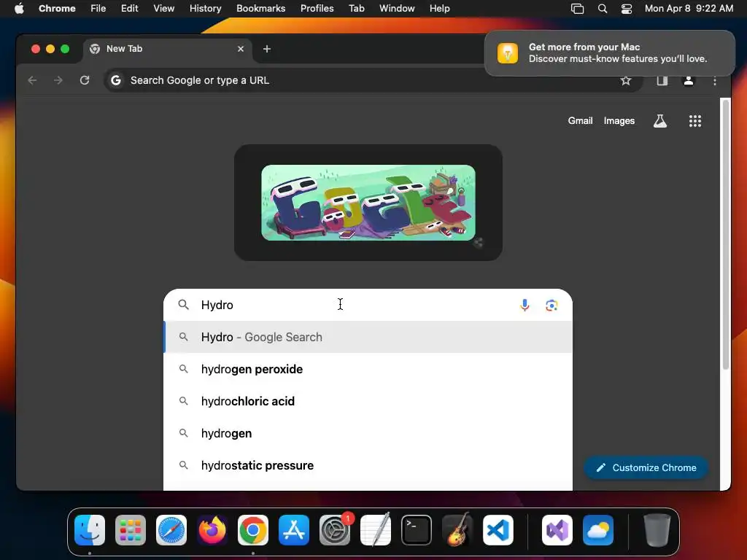Click Stage Manager icon in menu bar
Screen dimensions: 747x560
(x=577, y=9)
